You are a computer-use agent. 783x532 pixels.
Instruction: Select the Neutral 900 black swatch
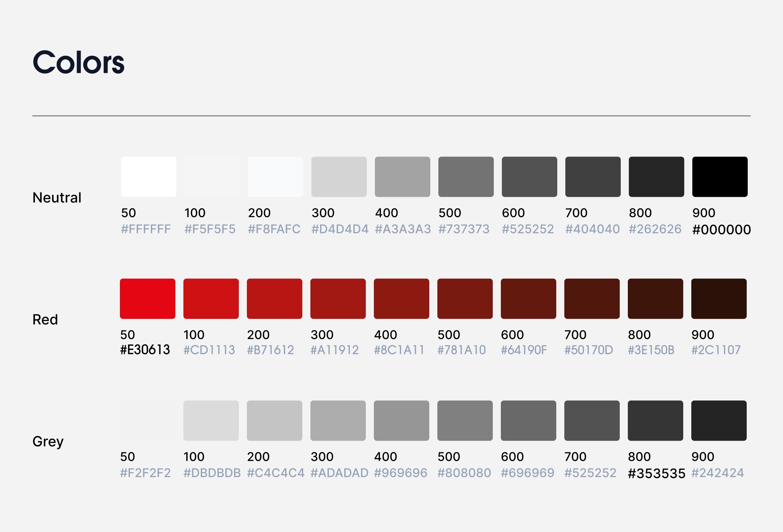[x=720, y=177]
